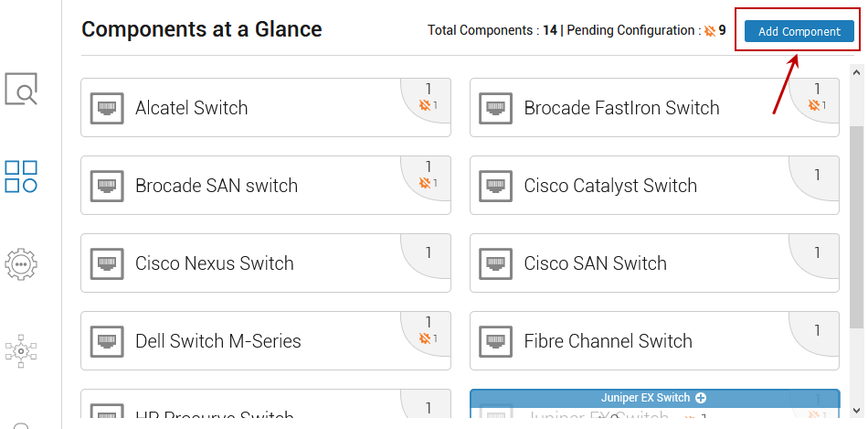
Task: Open the network topology gear sidebar icon
Action: tap(21, 351)
